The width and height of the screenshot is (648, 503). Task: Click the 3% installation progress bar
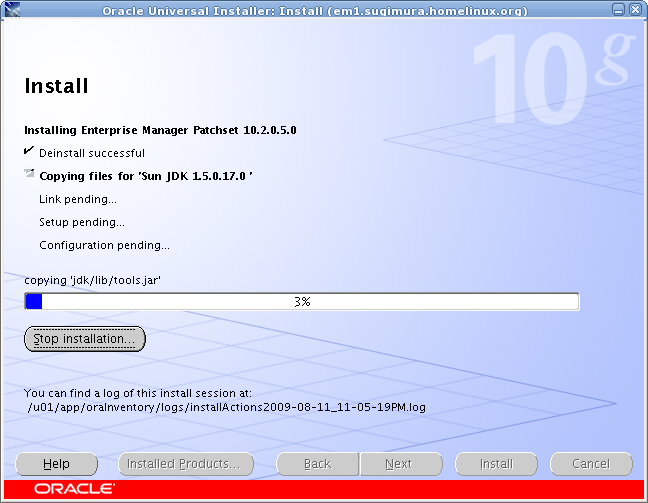[x=302, y=301]
